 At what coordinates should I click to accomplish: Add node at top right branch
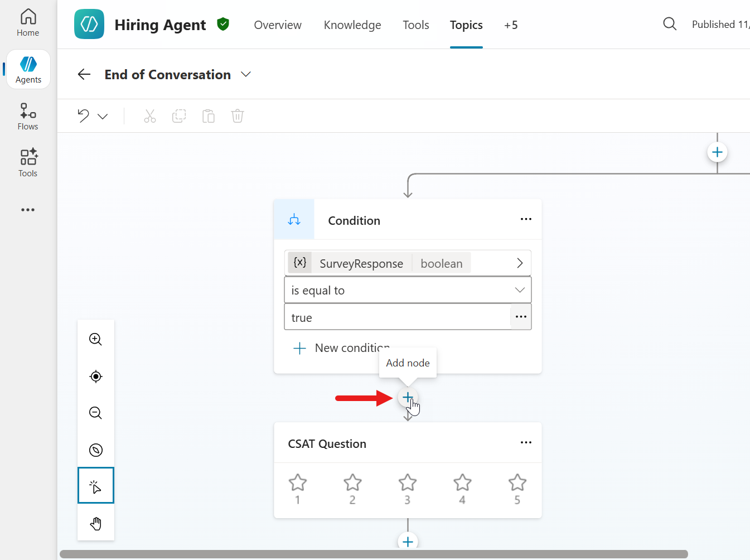[717, 152]
